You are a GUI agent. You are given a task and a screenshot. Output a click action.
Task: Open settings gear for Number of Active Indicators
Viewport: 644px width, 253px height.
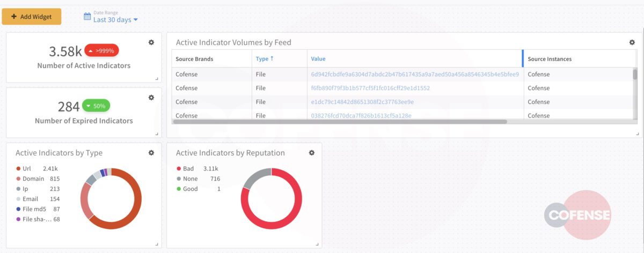[151, 42]
